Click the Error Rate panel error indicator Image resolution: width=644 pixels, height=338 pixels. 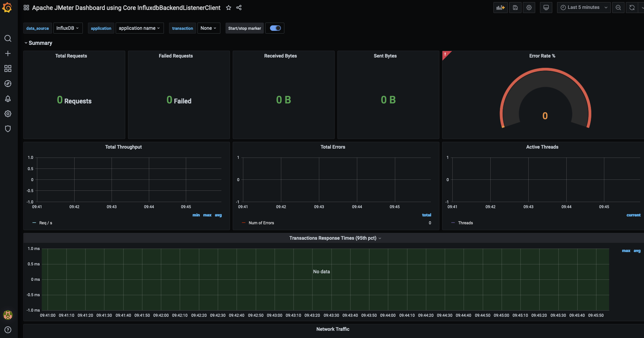point(446,54)
